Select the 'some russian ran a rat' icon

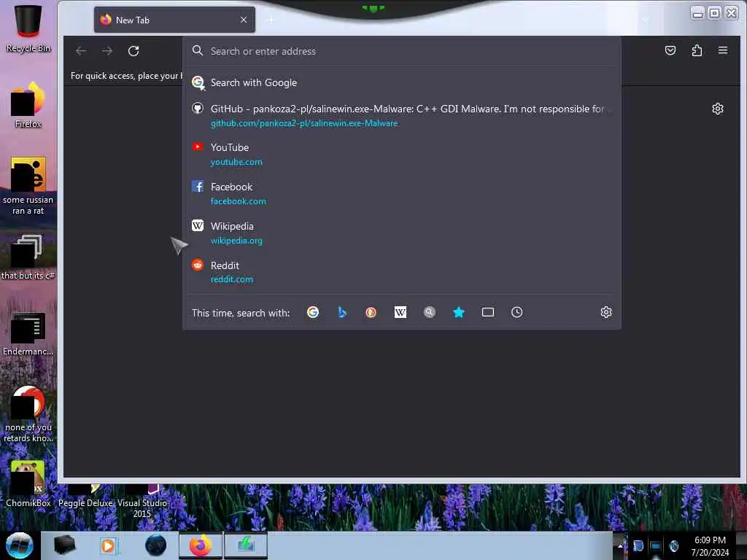[28, 186]
